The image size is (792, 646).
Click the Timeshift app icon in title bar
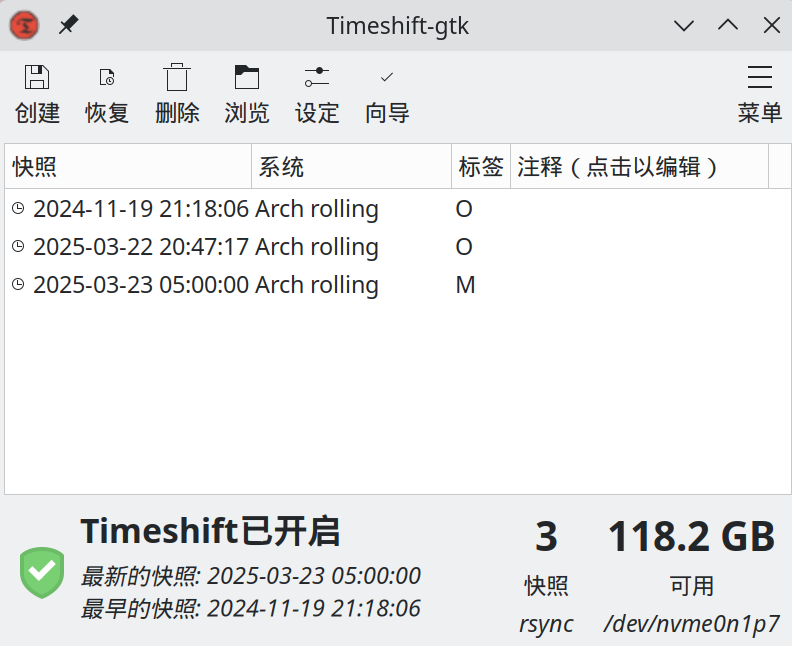click(25, 25)
